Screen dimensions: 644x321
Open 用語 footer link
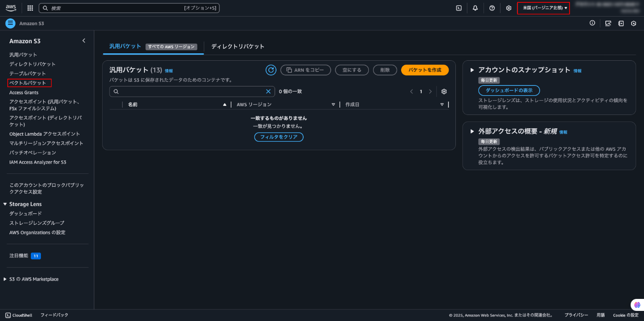pos(601,315)
